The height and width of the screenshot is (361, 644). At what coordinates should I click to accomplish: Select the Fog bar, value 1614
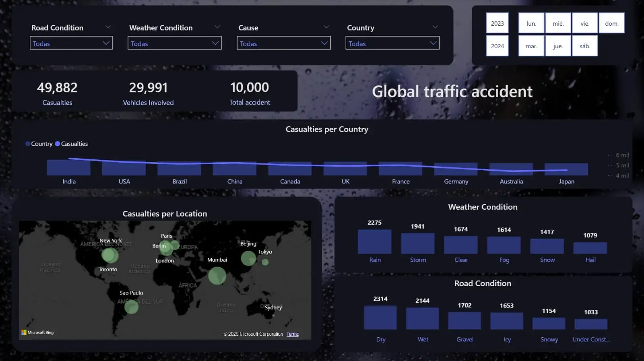click(504, 245)
